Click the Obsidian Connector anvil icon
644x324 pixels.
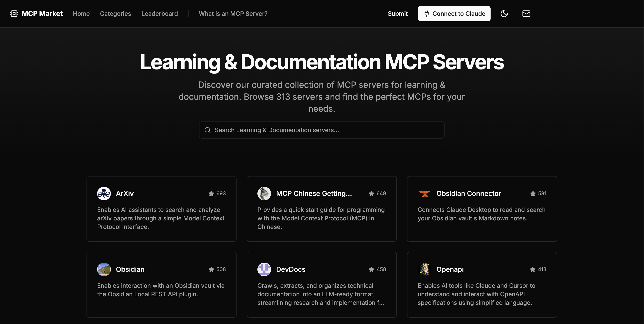click(424, 193)
